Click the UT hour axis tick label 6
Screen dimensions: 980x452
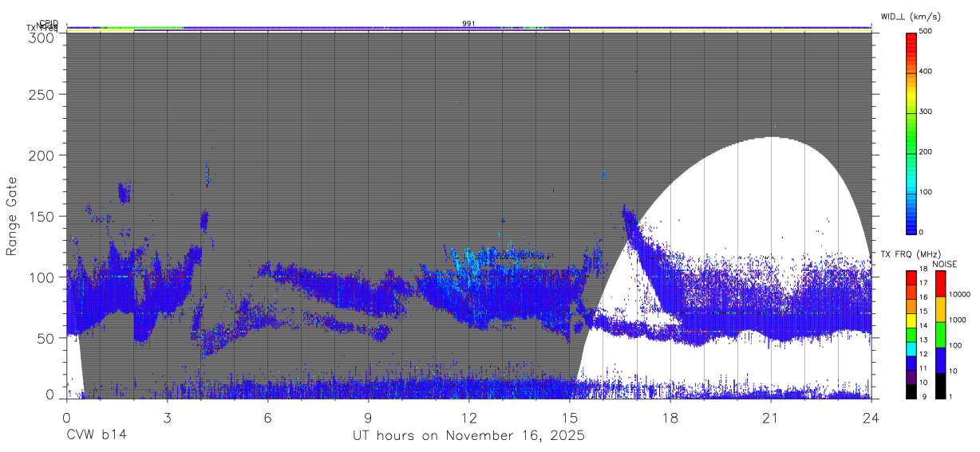tap(267, 418)
